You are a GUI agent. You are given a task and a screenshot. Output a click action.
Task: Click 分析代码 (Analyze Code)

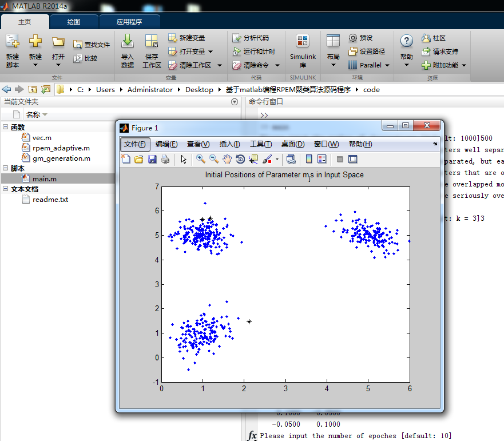pos(251,38)
